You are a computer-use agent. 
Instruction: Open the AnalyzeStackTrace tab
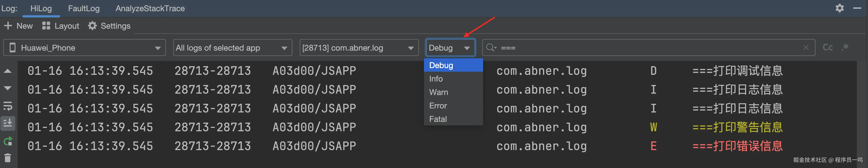[x=150, y=9]
